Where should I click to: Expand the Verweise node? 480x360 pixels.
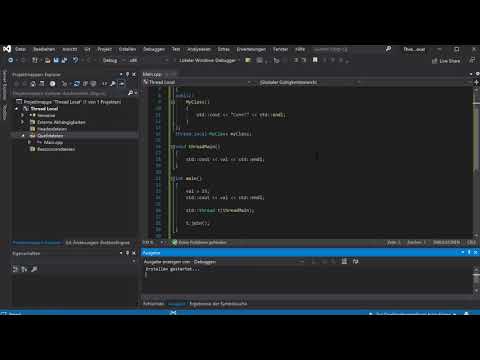point(23,115)
